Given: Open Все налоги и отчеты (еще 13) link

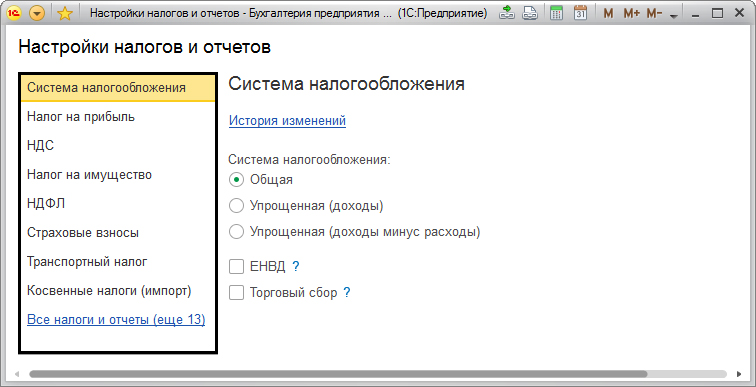Looking at the screenshot, I should click(116, 320).
